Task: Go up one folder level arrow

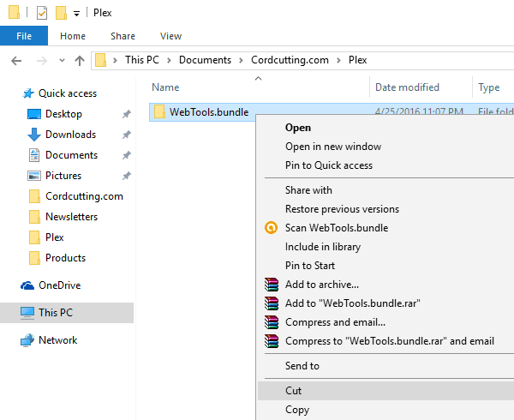Action: [x=80, y=61]
